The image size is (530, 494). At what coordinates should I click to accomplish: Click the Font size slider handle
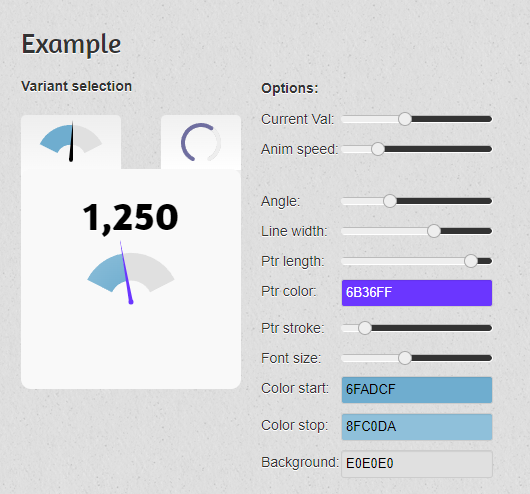point(405,358)
